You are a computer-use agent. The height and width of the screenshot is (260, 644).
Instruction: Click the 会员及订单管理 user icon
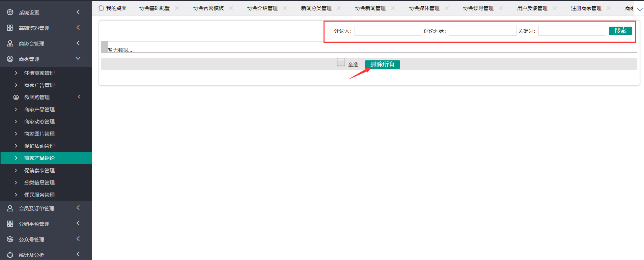10,208
